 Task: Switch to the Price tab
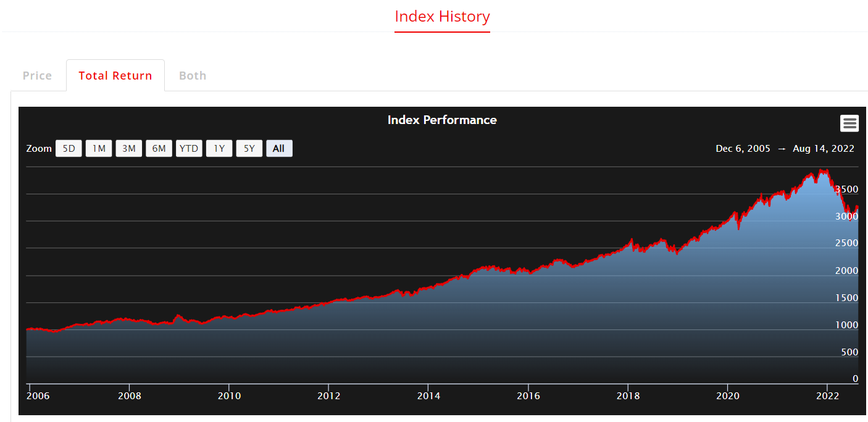[x=38, y=76]
